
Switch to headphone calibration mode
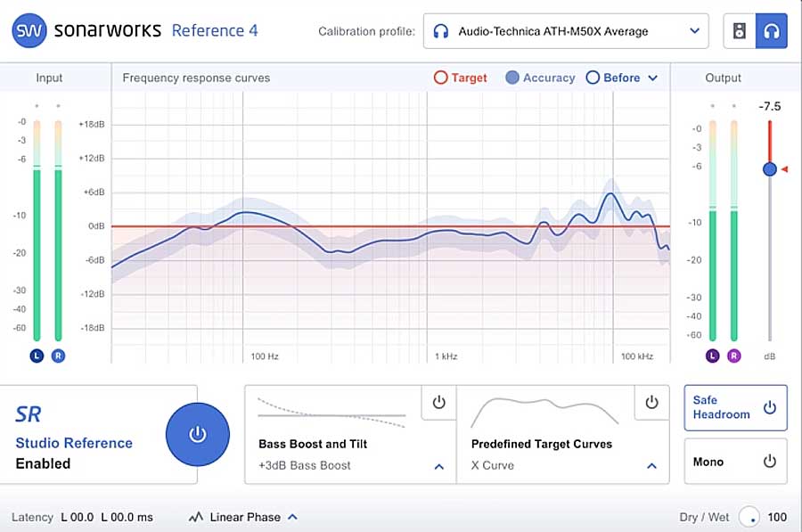pyautogui.click(x=772, y=31)
